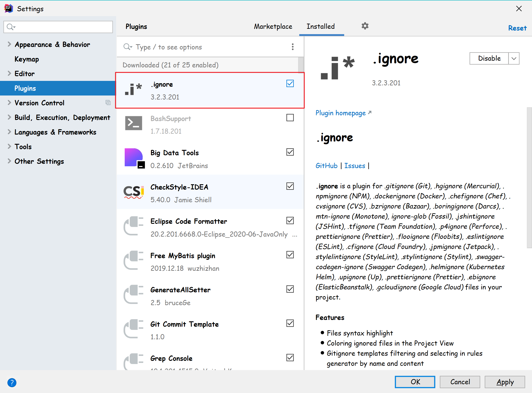Click the plugin search magnifier icon

[127, 47]
